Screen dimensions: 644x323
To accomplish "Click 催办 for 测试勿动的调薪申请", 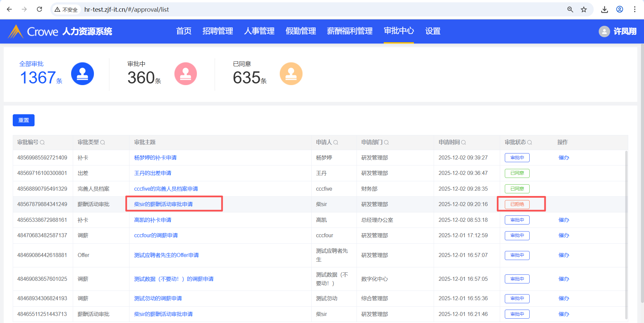I will (564, 299).
